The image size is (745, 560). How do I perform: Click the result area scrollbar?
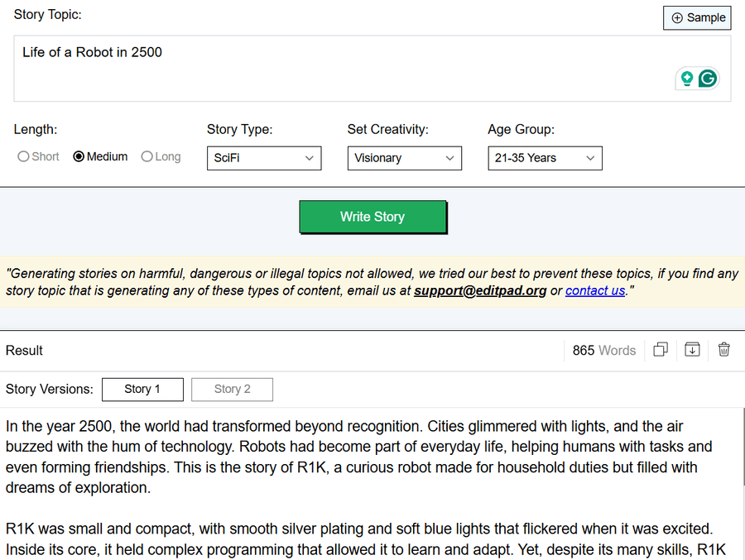point(743,447)
